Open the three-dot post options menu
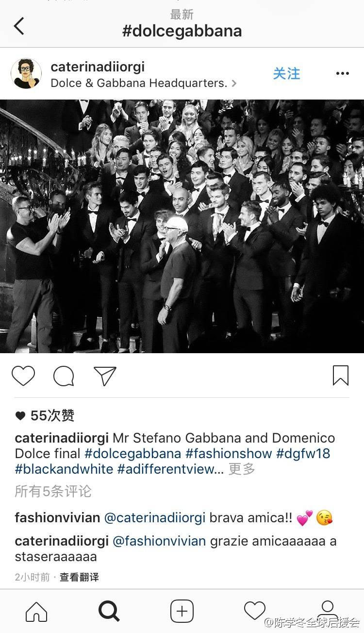Screen dimensions: 364x633 [342, 74]
